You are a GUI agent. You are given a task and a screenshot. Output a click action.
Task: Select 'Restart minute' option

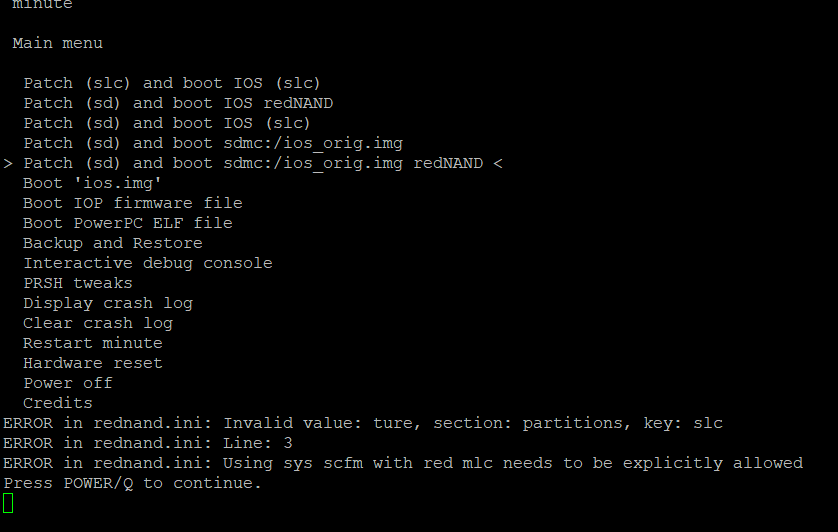click(x=92, y=343)
